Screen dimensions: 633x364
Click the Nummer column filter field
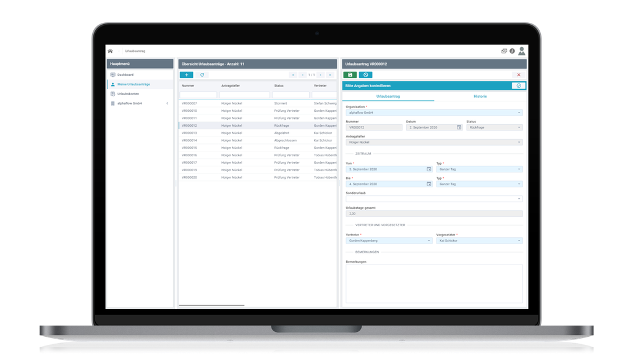click(198, 95)
